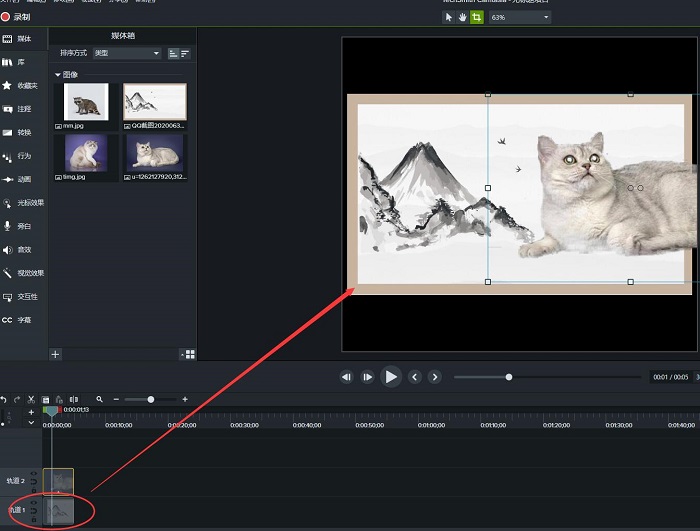Open the 光标效果 cursor effects tab

tap(23, 203)
